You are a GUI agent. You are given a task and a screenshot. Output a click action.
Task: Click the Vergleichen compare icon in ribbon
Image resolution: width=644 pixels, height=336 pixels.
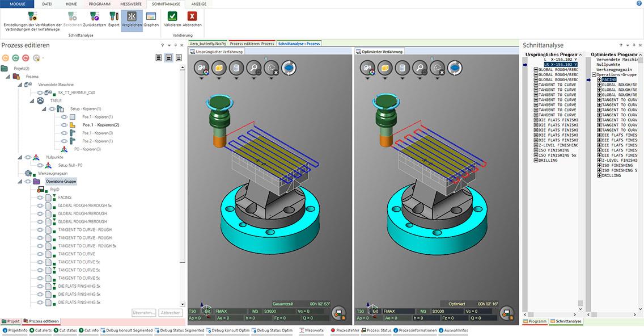pyautogui.click(x=132, y=17)
